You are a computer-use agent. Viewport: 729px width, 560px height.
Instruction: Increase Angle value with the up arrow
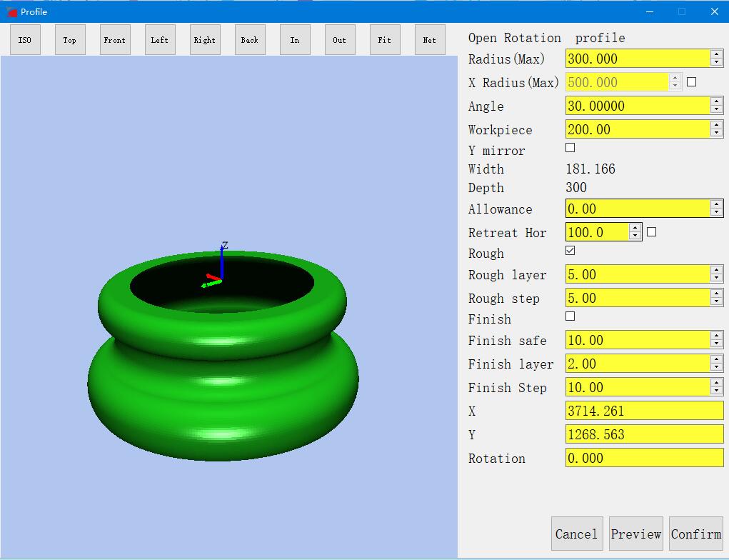click(x=716, y=101)
